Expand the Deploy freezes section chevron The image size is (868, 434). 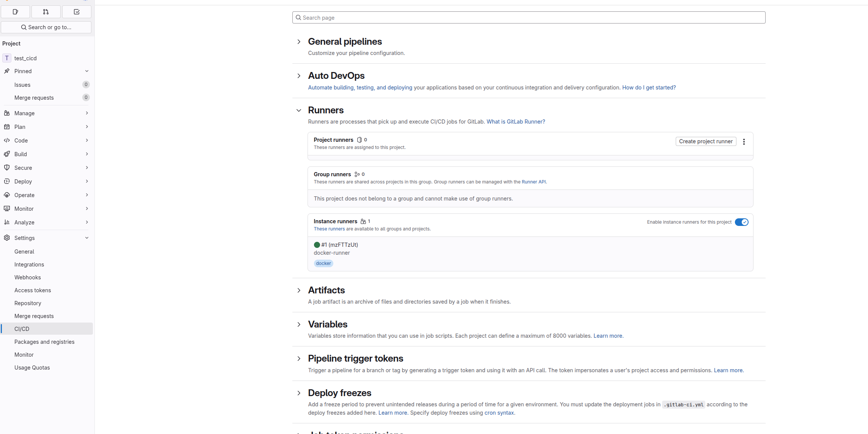[299, 393]
